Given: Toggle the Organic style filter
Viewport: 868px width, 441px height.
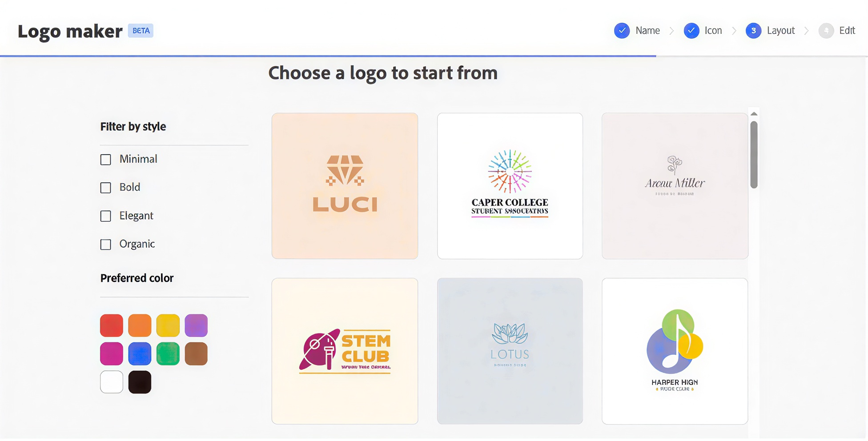Looking at the screenshot, I should (106, 245).
